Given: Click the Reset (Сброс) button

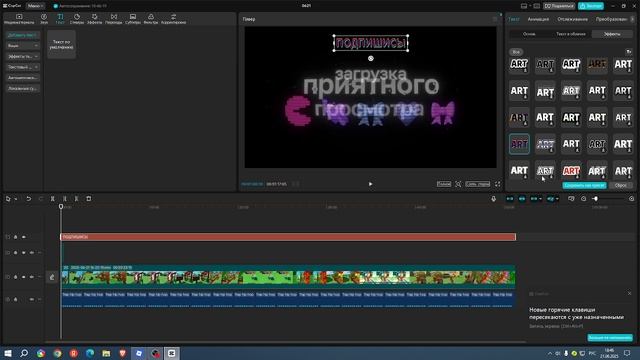Looking at the screenshot, I should coord(620,185).
